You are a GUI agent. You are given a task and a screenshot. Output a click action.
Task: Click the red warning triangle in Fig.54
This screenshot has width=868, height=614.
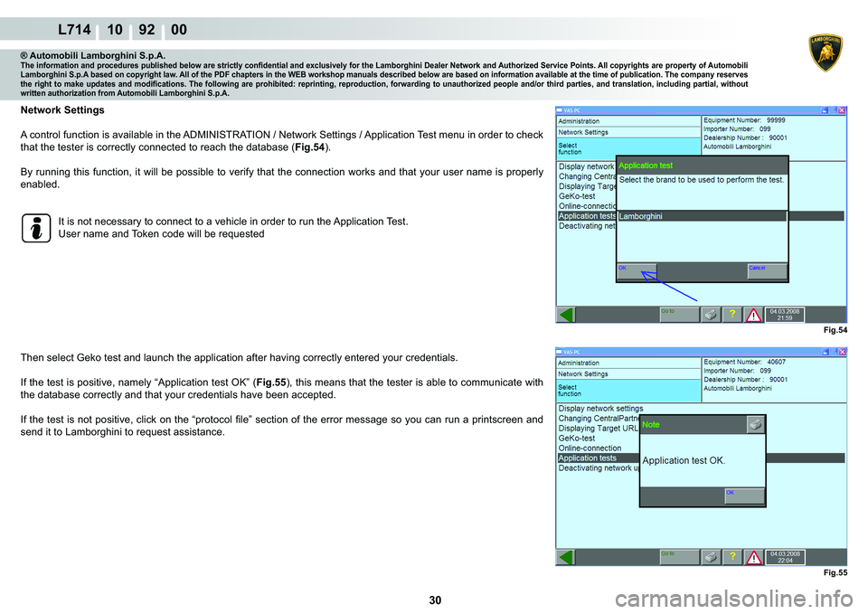point(753,315)
